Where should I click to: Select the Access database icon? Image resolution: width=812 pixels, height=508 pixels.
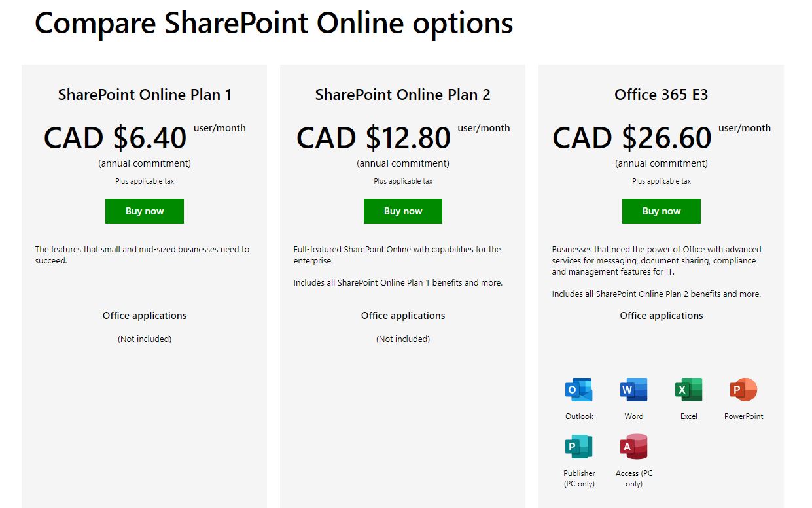[633, 447]
